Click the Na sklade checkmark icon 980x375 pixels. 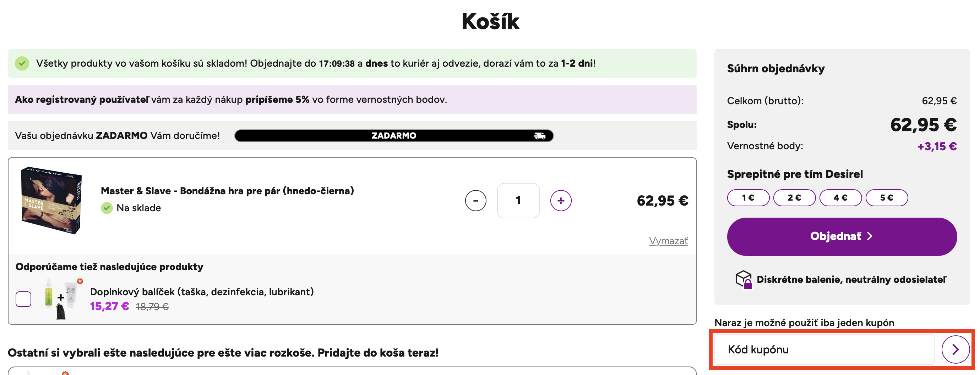click(x=107, y=208)
